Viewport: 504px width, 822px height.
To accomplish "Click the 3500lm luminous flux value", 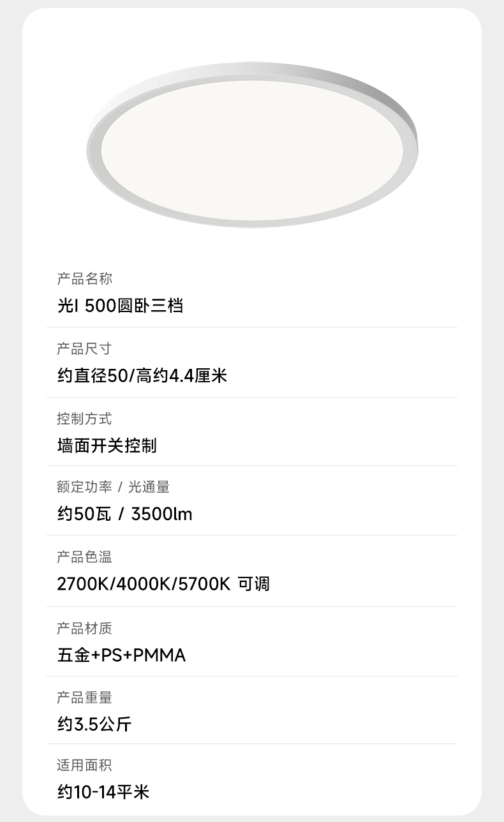I will coord(161,514).
